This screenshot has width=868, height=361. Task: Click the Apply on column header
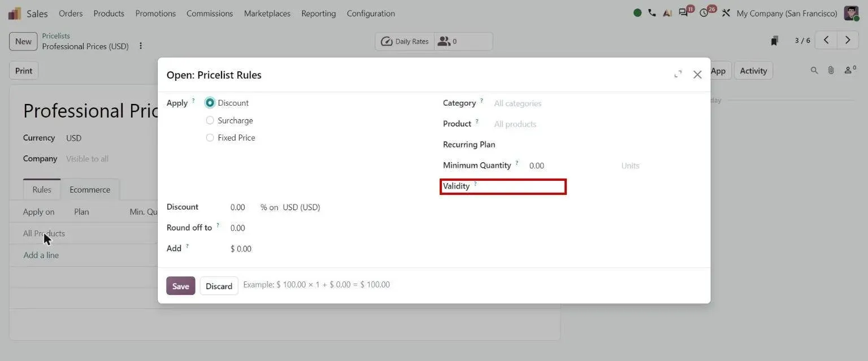pyautogui.click(x=39, y=212)
